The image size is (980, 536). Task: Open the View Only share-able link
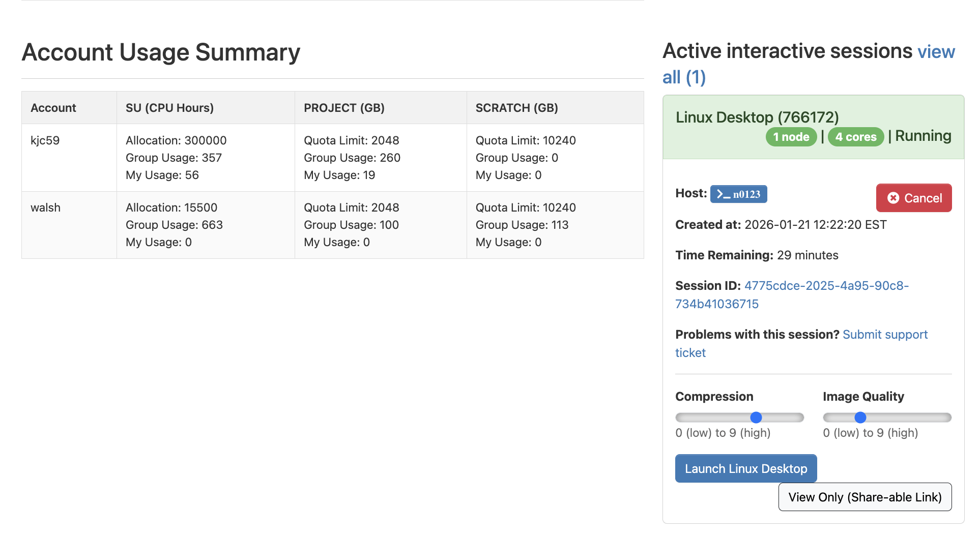click(x=864, y=497)
